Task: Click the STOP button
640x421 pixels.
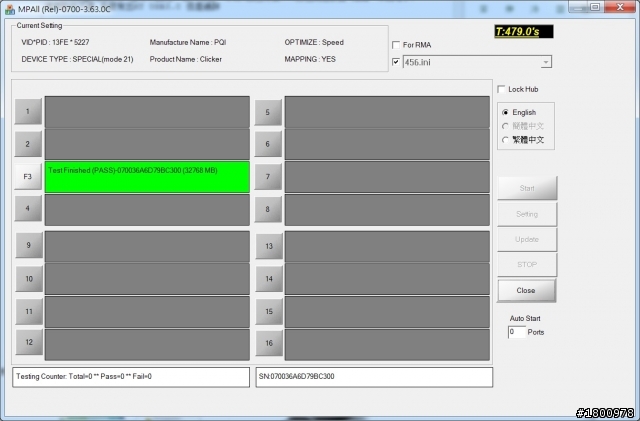Action: pos(527,265)
